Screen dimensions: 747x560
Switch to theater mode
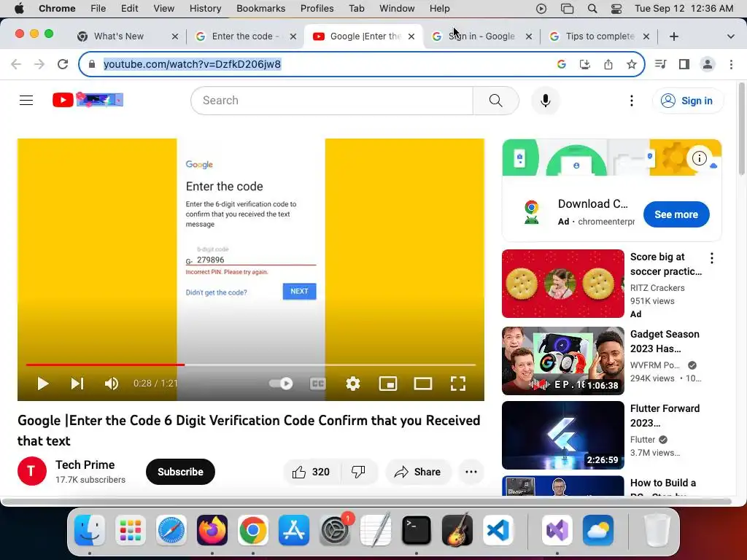click(423, 384)
